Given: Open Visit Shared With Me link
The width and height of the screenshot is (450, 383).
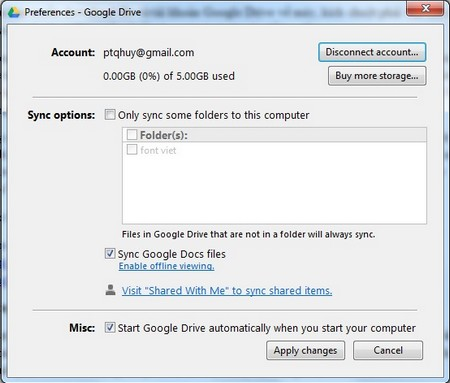Looking at the screenshot, I should 227,291.
